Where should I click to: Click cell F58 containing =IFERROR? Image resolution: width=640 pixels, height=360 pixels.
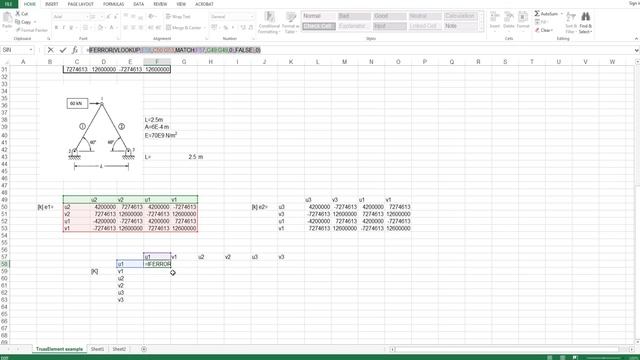pyautogui.click(x=157, y=264)
